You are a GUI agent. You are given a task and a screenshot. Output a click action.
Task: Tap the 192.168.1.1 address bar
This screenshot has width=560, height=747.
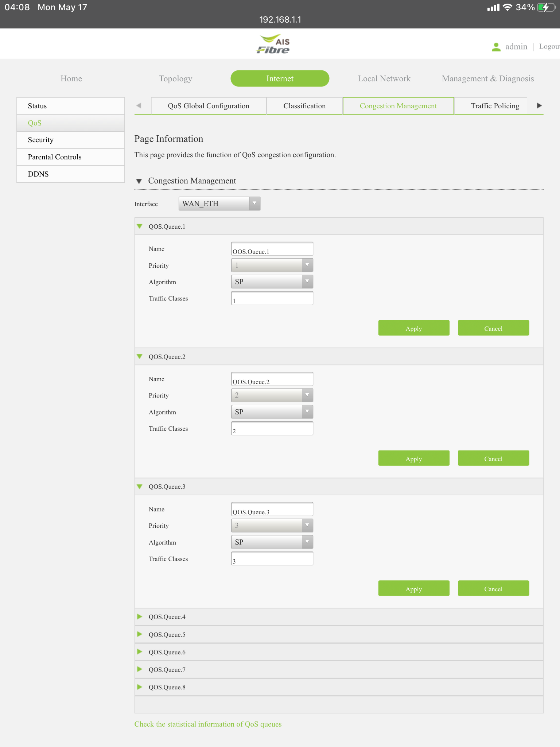280,20
